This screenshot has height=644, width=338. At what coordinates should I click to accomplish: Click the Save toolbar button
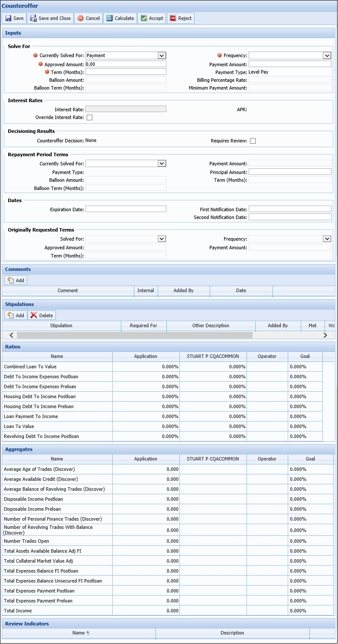(14, 18)
